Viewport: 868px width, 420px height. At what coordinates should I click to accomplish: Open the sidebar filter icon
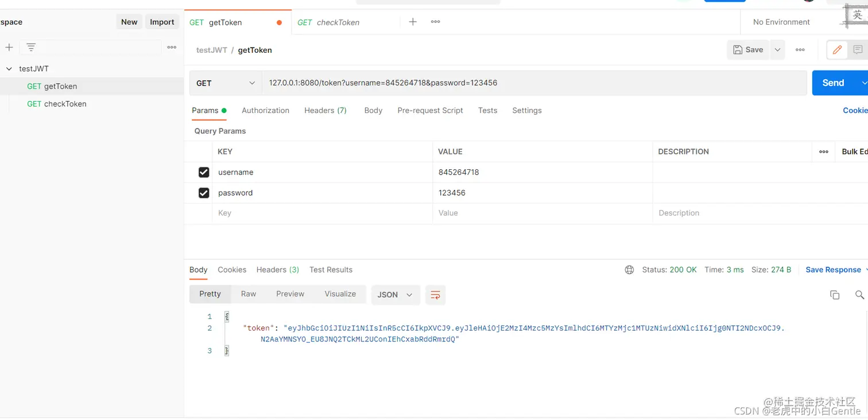click(x=31, y=47)
